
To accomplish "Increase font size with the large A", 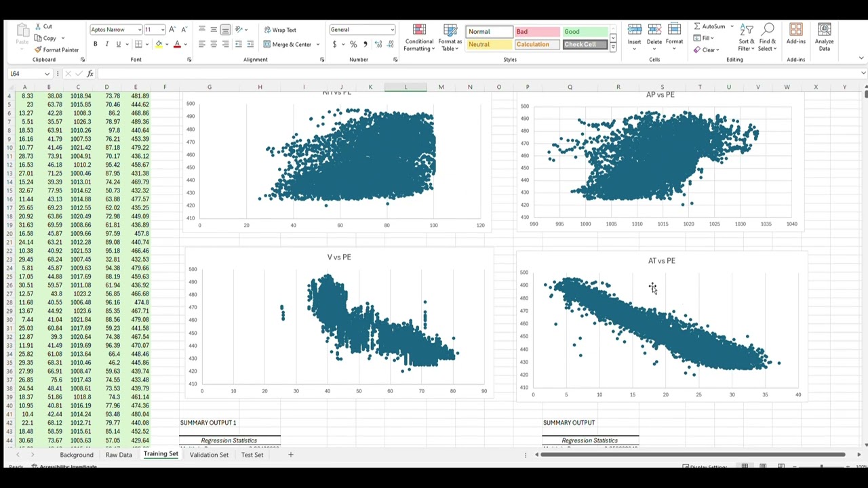I will click(172, 30).
